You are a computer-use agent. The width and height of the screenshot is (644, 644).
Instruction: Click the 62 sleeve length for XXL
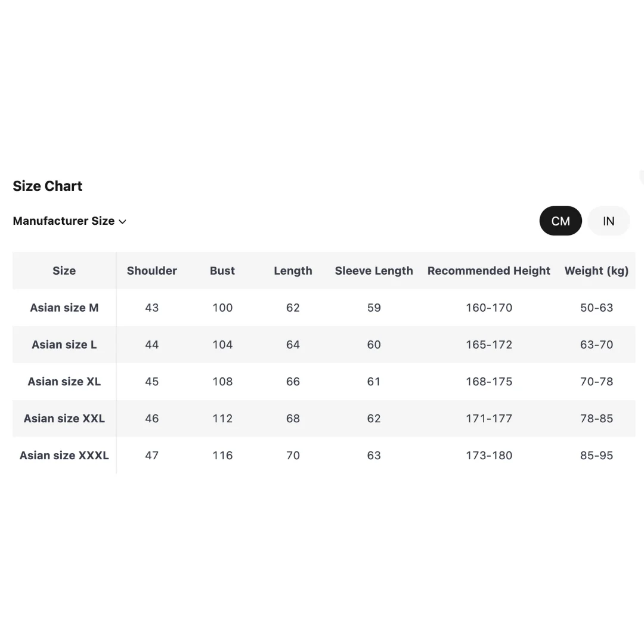point(374,419)
